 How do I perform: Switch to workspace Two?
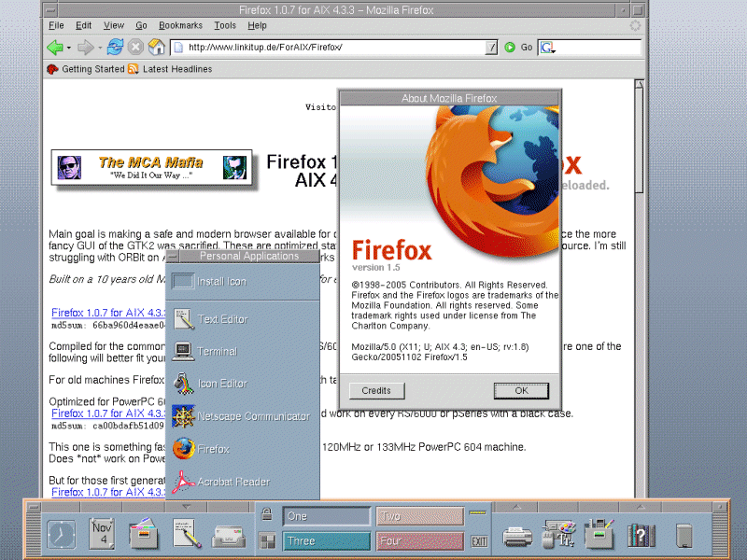click(419, 516)
